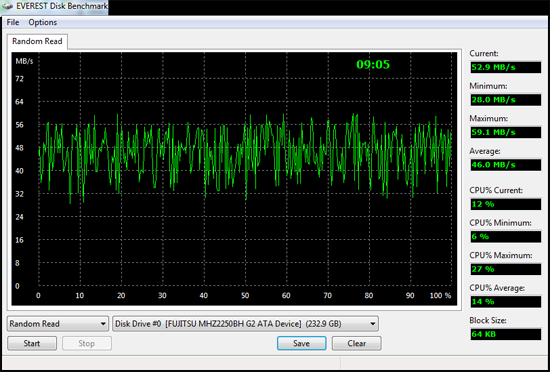Click the CPU% Average value 14 %
Image resolution: width=550 pixels, height=372 pixels.
pyautogui.click(x=505, y=302)
